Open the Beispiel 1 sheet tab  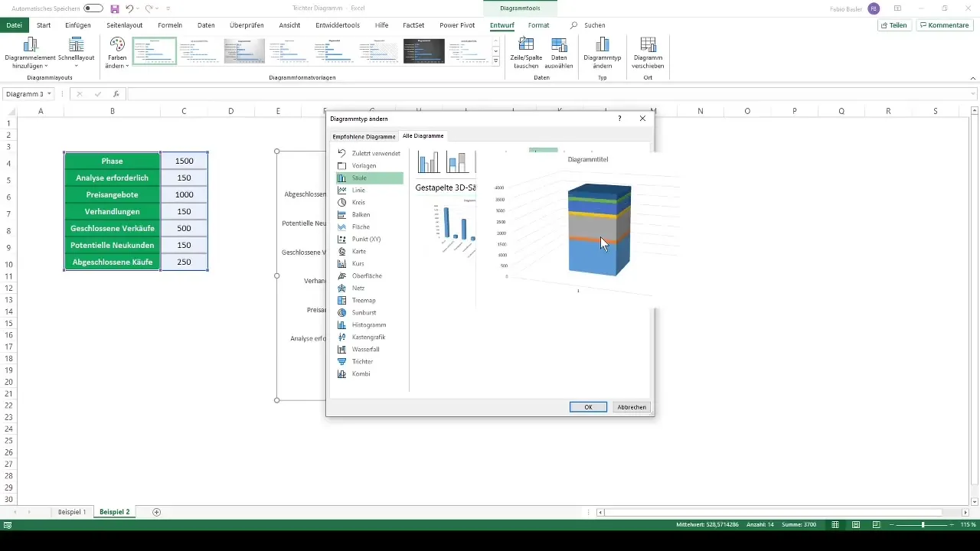72,511
